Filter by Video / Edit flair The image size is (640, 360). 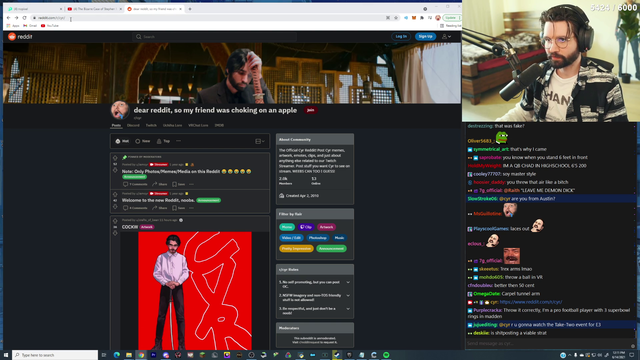click(291, 238)
